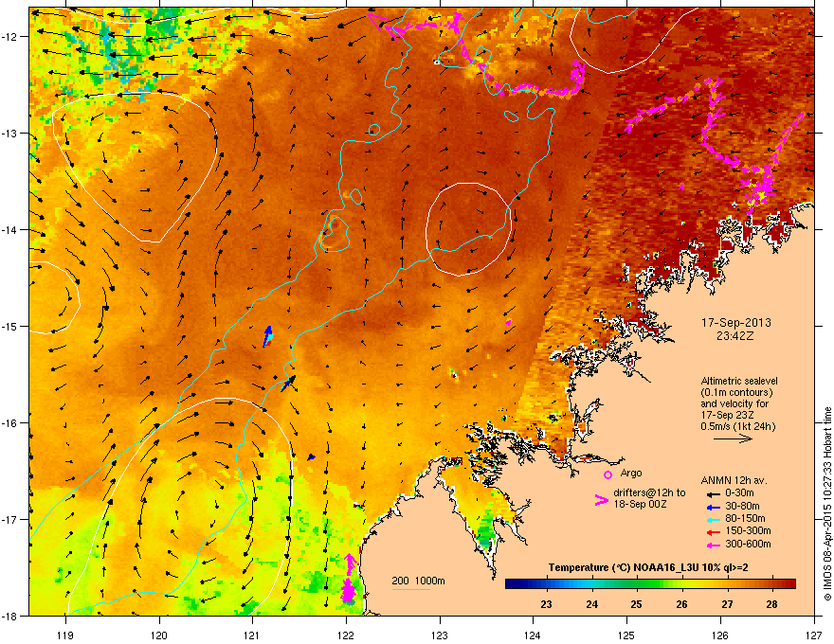This screenshot has height=644, width=834.
Task: Click the '30-80m' depth label
Action: point(742,507)
